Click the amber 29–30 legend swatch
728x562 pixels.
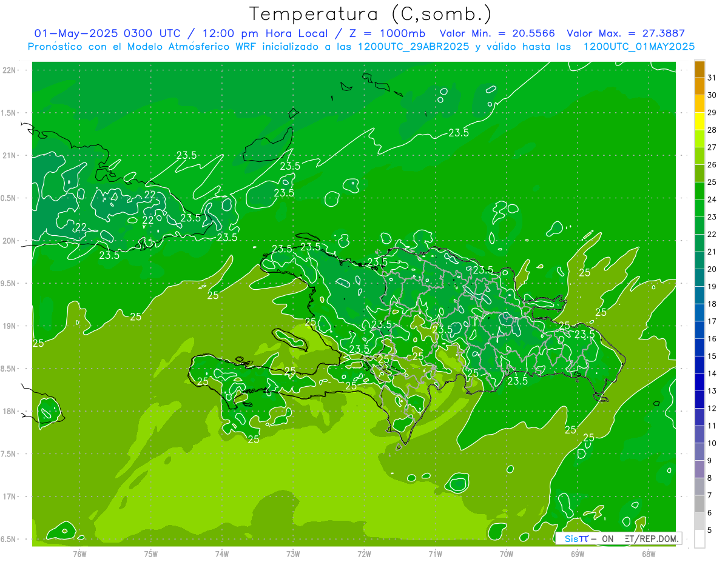[699, 104]
